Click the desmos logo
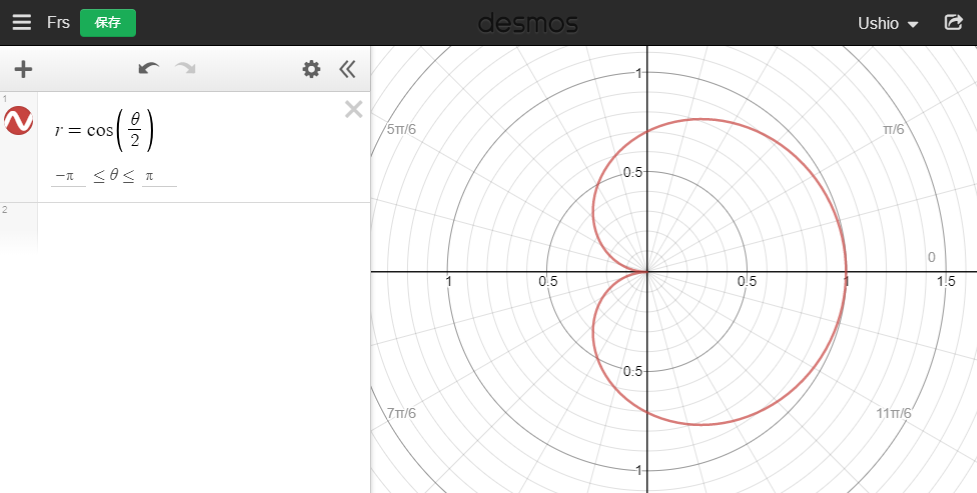Viewport: 977px width, 493px height. click(x=528, y=23)
